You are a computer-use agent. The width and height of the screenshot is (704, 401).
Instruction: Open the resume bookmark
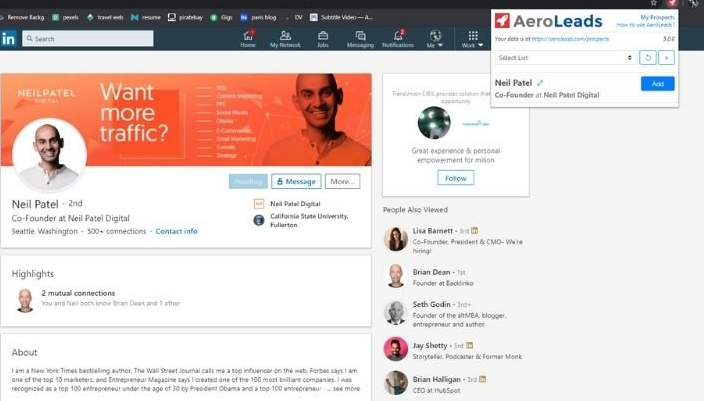tap(146, 18)
